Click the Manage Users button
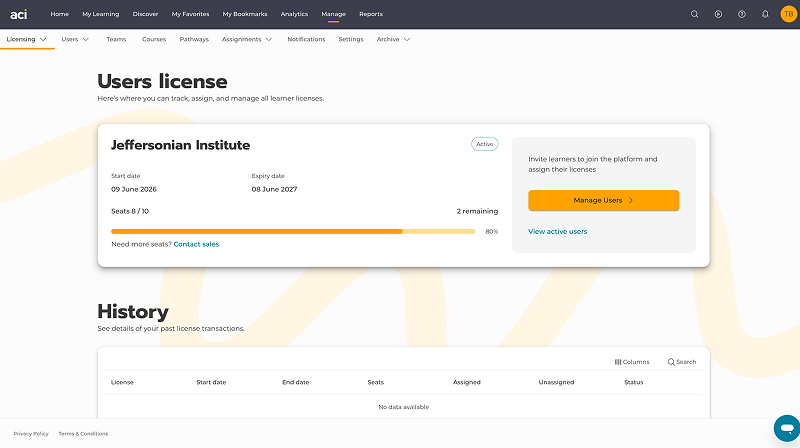 [604, 201]
